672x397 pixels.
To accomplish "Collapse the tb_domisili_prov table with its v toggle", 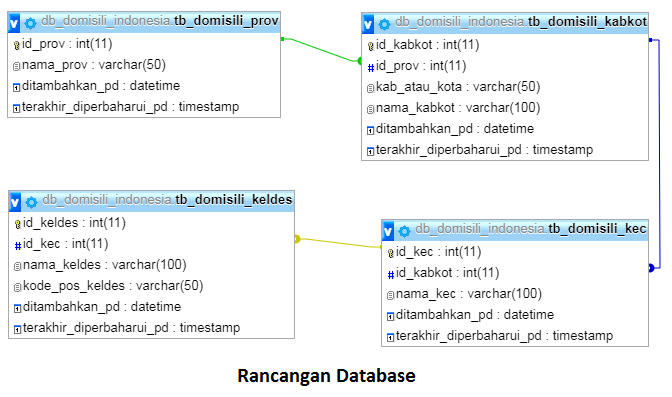I will click(x=14, y=23).
